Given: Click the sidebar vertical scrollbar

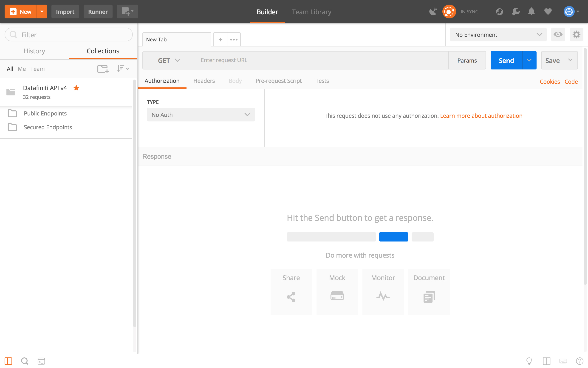Looking at the screenshot, I should [134, 203].
